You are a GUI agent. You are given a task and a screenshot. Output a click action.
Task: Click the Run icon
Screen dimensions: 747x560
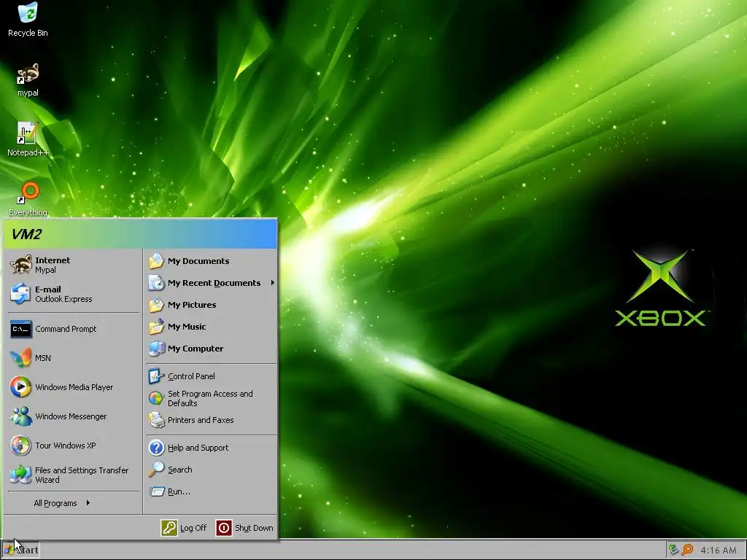coord(156,491)
